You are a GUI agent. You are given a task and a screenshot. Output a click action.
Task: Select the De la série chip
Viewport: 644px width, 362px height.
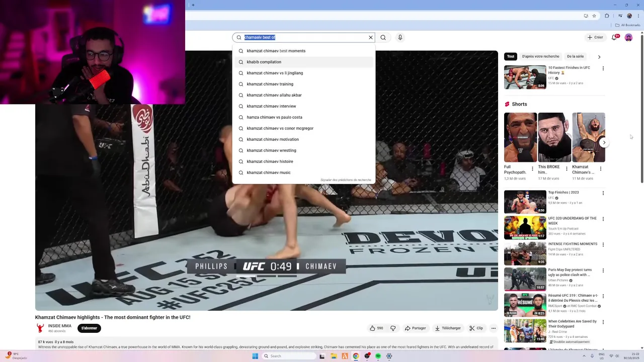point(575,56)
